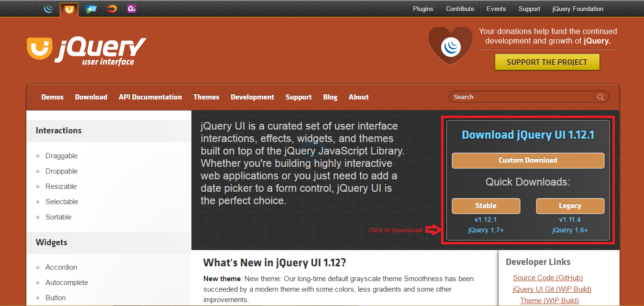
Task: Click the Developer Links heading
Action: [x=538, y=262]
